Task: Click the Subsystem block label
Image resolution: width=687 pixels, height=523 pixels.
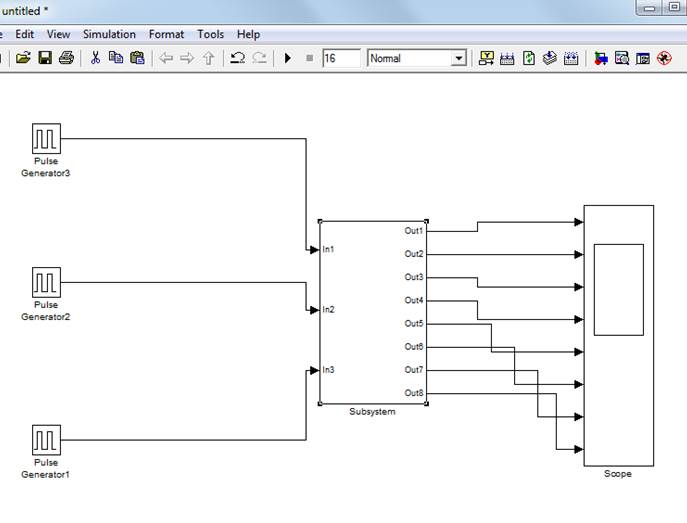Action: [372, 412]
